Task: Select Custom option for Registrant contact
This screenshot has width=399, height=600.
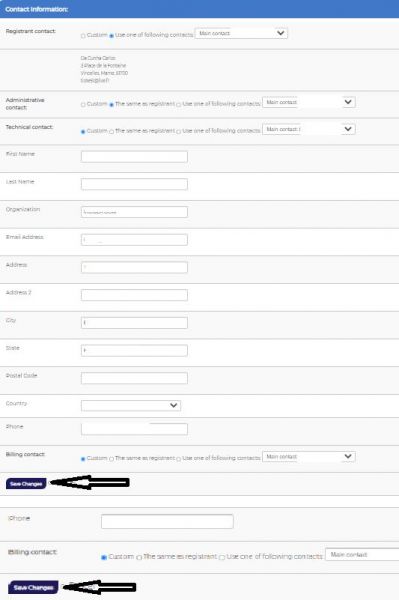Action: pyautogui.click(x=83, y=36)
